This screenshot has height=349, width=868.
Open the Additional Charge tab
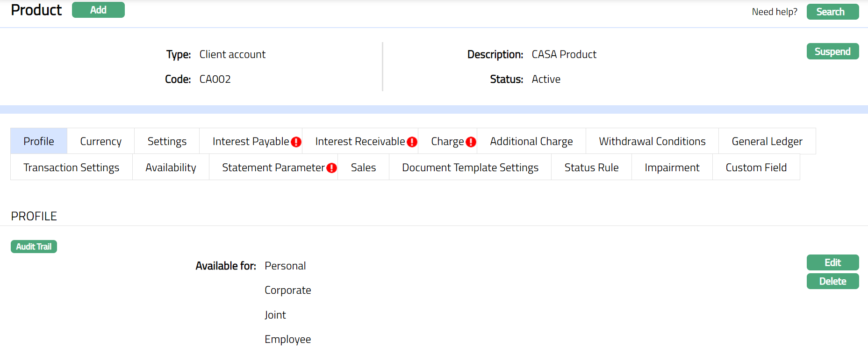click(531, 141)
